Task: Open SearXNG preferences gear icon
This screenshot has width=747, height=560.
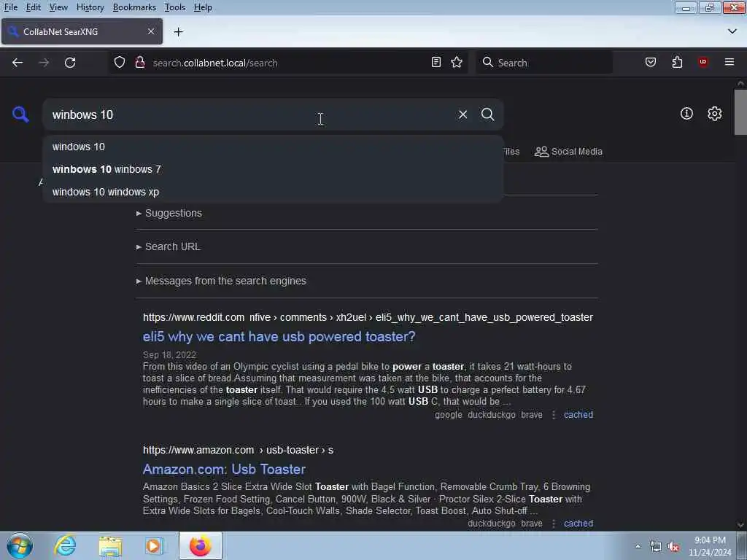Action: tap(715, 113)
